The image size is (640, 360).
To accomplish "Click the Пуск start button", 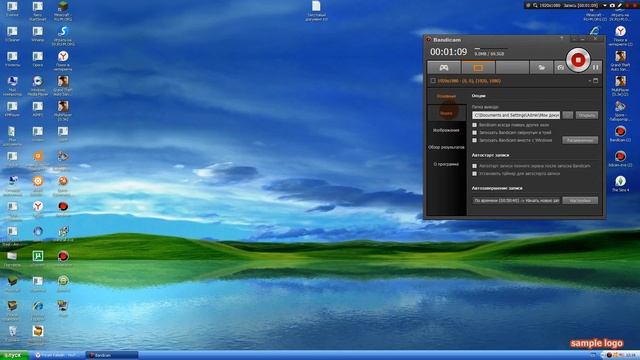I will (14, 355).
